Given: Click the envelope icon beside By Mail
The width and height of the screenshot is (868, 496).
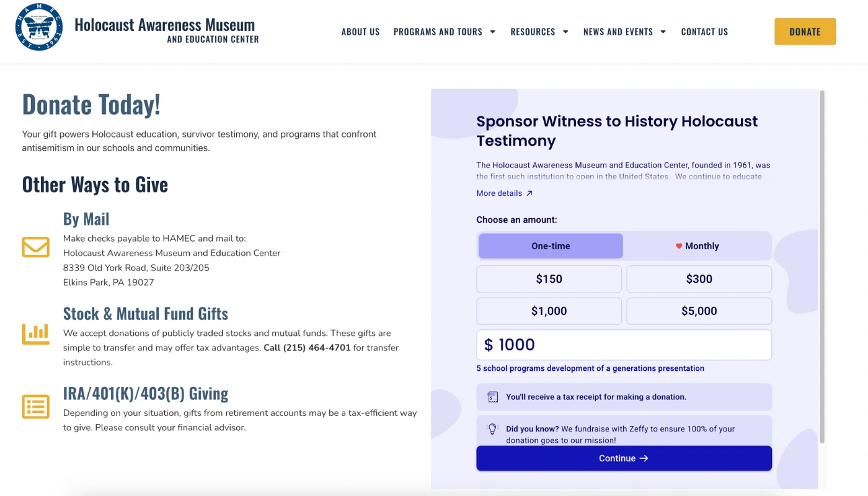Looking at the screenshot, I should (35, 247).
